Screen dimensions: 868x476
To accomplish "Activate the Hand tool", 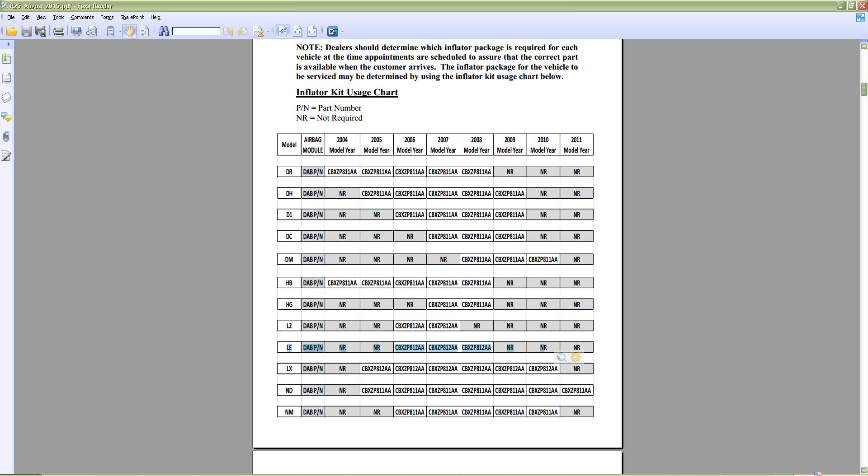I will (130, 31).
